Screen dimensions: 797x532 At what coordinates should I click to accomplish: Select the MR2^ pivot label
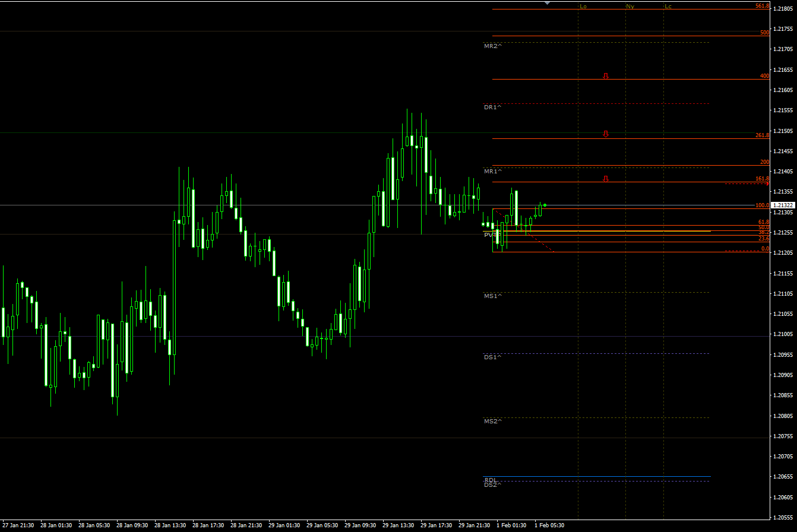[493, 46]
